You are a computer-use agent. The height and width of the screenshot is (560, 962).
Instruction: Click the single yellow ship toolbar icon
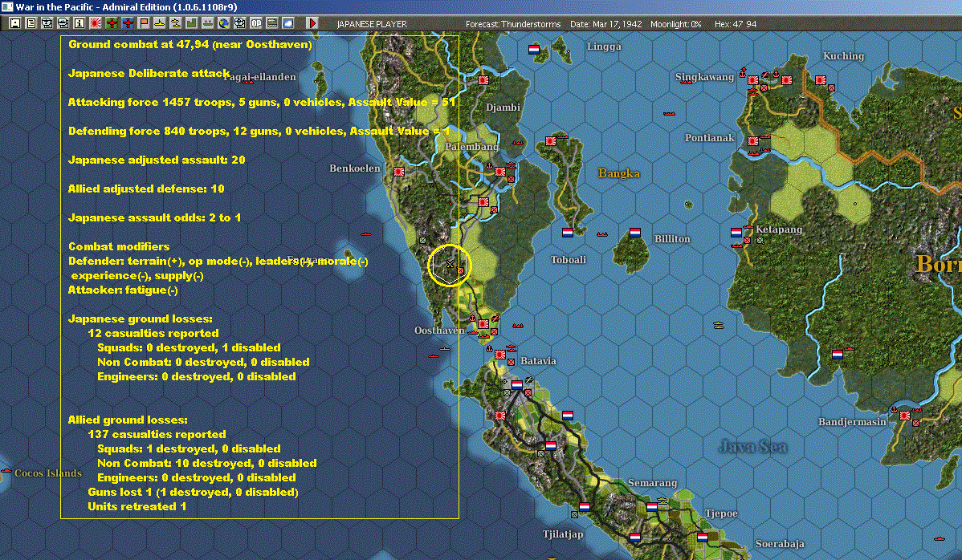160,23
